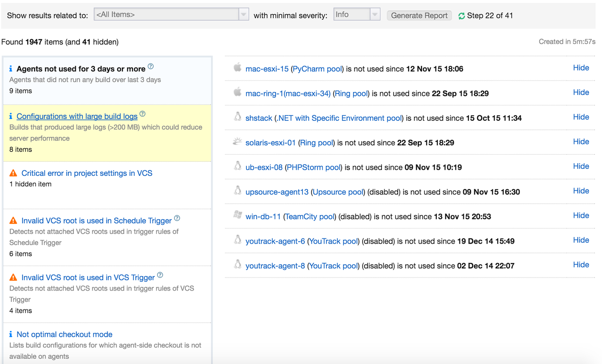Click the Windows icon beside win-db-11
The image size is (602, 364).
[238, 215]
